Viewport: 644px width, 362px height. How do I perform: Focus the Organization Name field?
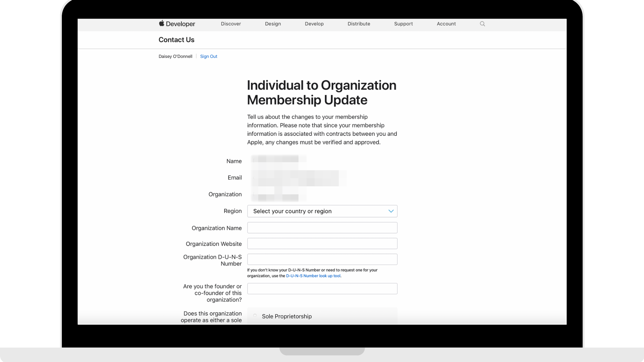(322, 228)
